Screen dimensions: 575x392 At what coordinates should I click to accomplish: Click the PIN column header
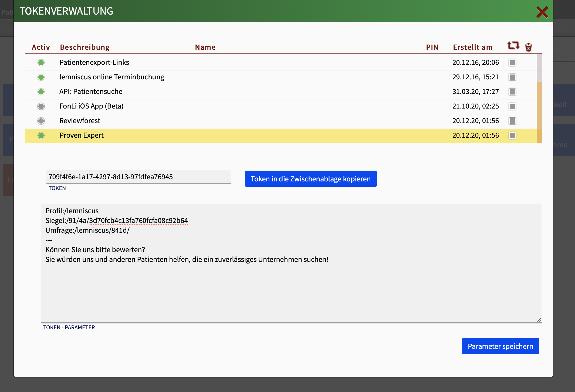(x=432, y=47)
